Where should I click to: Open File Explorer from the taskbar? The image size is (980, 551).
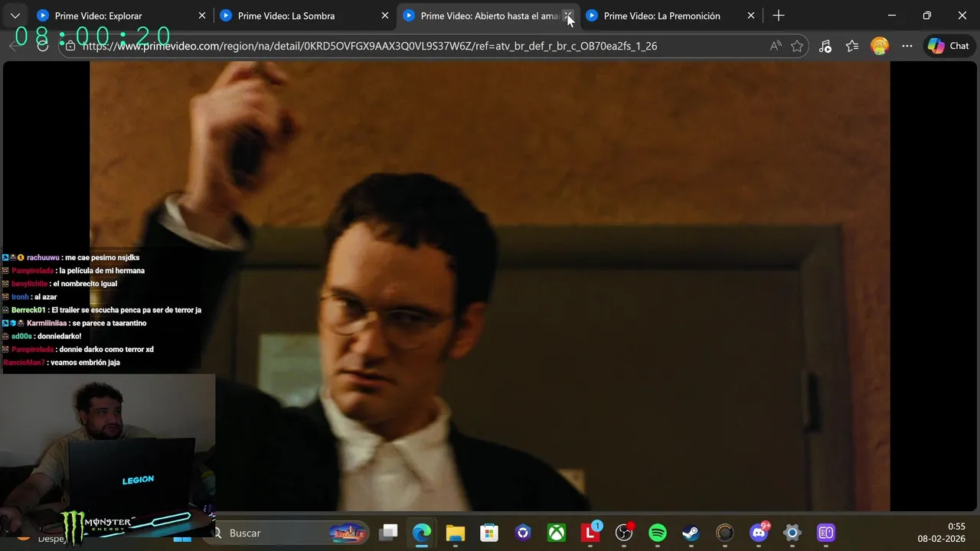(x=456, y=533)
